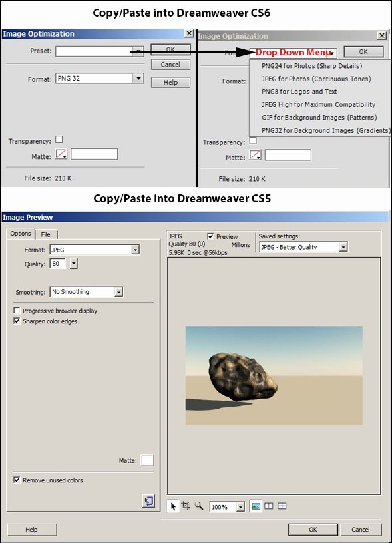Click Help in Image Preview dialog
The width and height of the screenshot is (392, 543).
tap(32, 530)
